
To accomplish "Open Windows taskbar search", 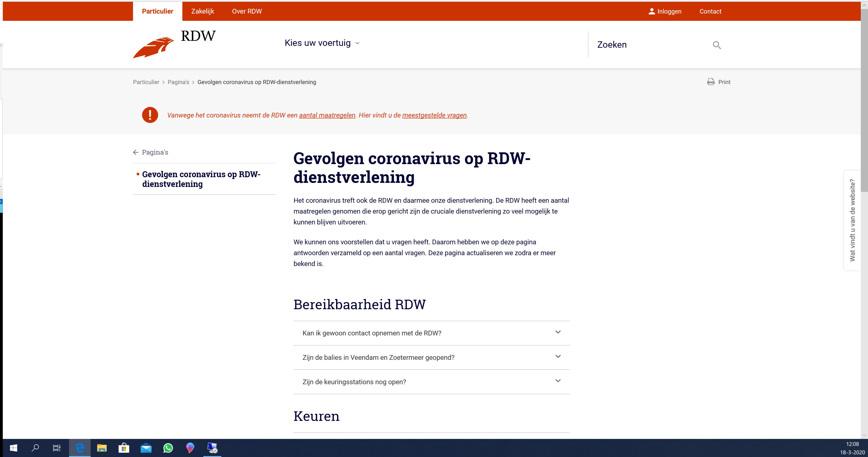I will (x=35, y=448).
